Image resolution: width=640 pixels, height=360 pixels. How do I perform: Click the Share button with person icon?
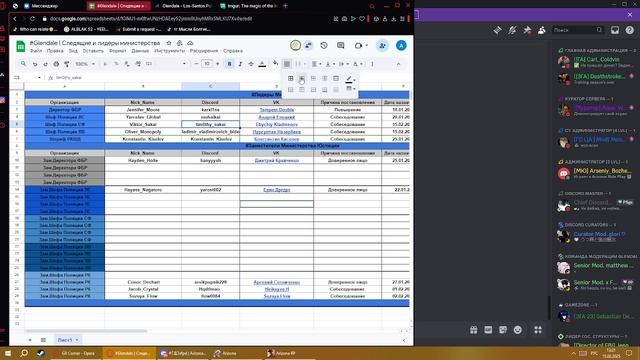(x=382, y=46)
